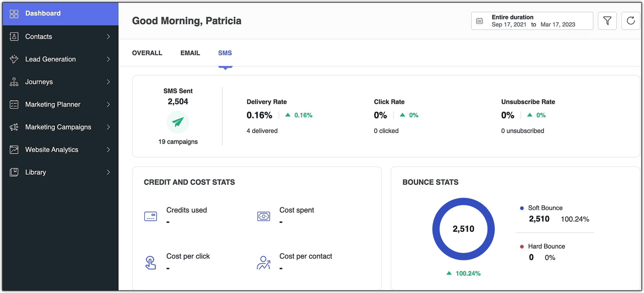Expand the Website Analytics chevron
Viewport: 644px width, 293px height.
[x=108, y=150]
